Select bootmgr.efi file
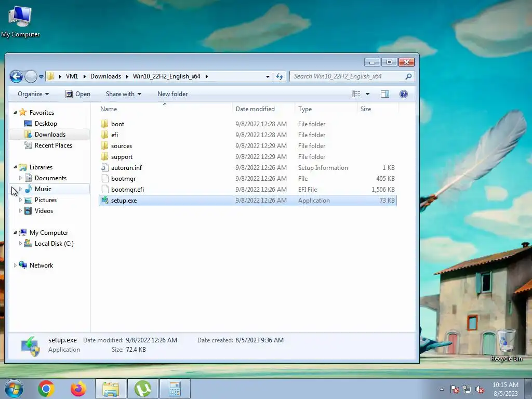This screenshot has height=399, width=532. coord(248,189)
